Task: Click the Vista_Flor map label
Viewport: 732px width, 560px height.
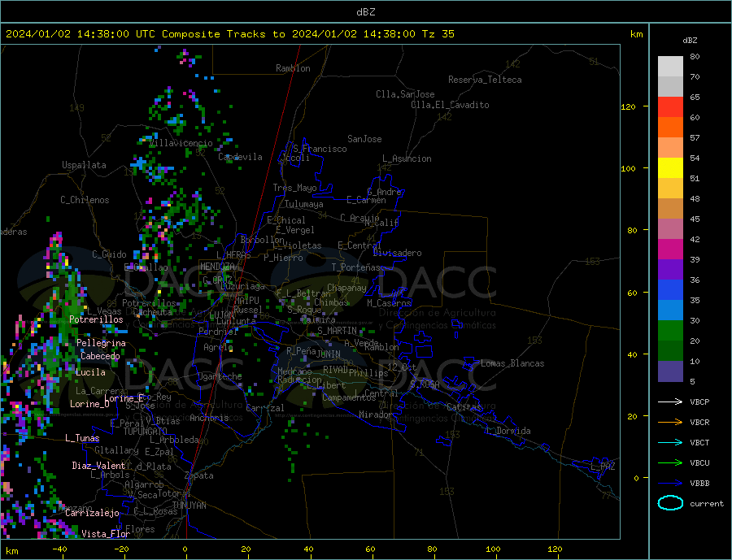Action: 106,534
